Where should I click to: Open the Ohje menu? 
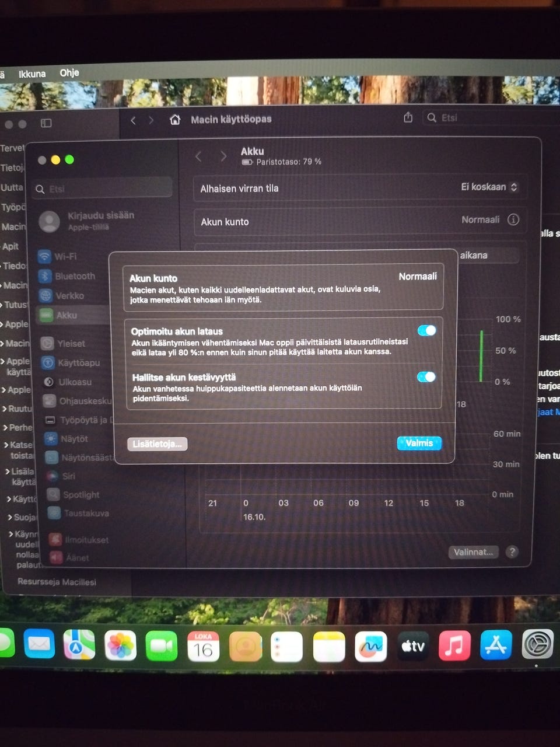pyautogui.click(x=69, y=73)
